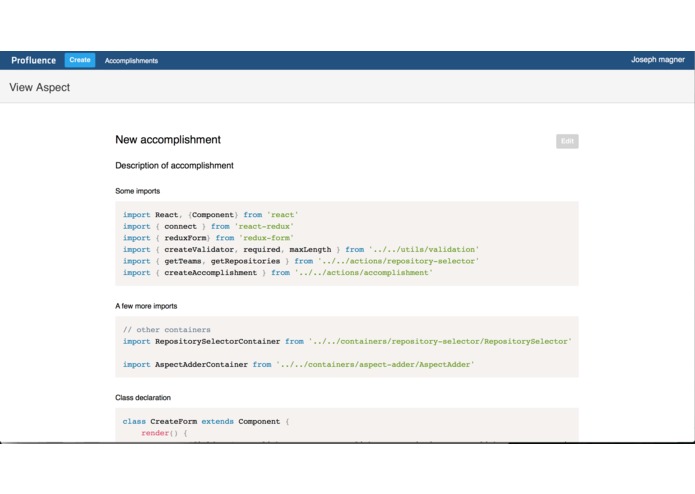Screen dimensions: 695x494
Task: Click the grey Edit button
Action: pyautogui.click(x=567, y=141)
